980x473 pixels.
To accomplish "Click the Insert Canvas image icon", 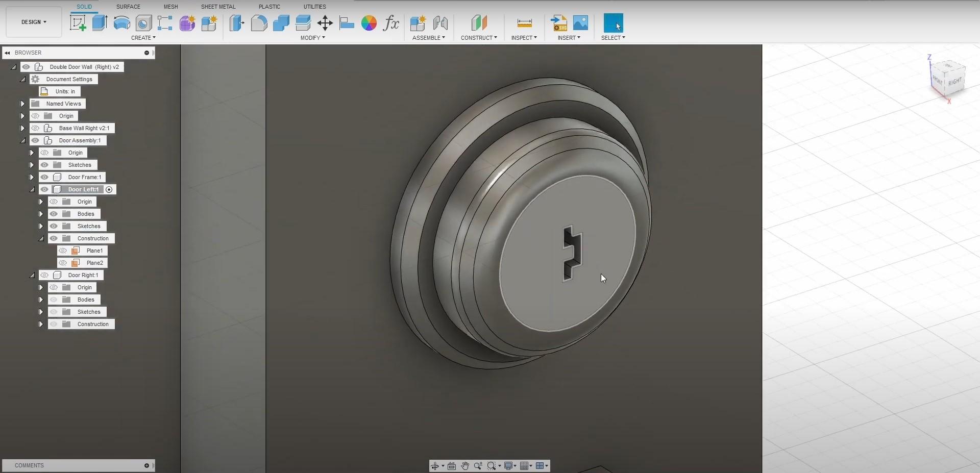I will pyautogui.click(x=580, y=23).
